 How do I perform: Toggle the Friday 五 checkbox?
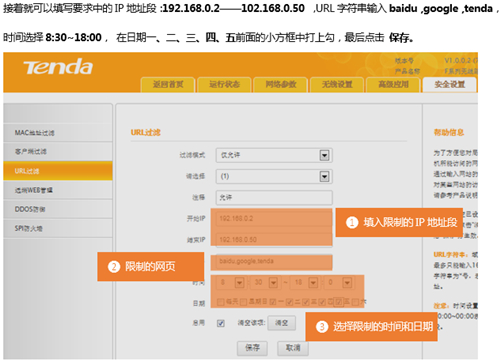(338, 302)
